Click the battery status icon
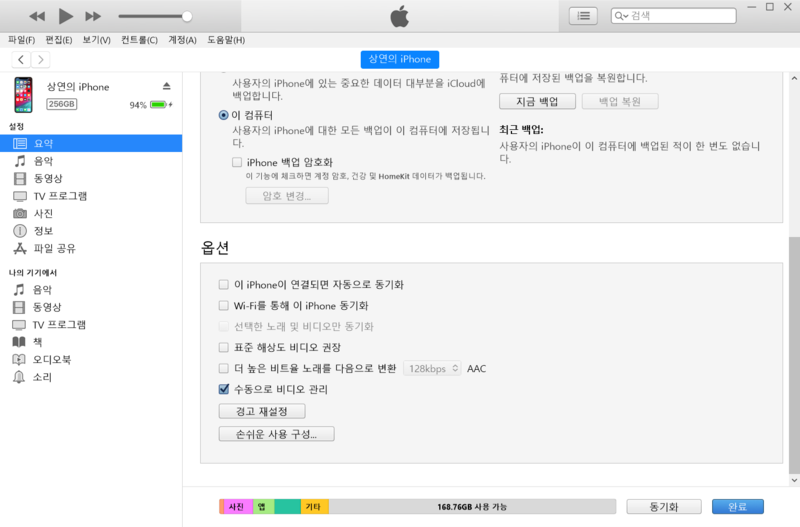The height and width of the screenshot is (527, 800). coord(159,105)
